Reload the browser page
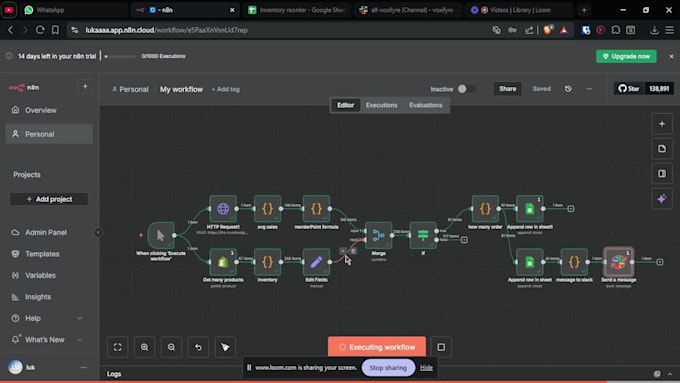The height and width of the screenshot is (383, 680). coord(40,30)
